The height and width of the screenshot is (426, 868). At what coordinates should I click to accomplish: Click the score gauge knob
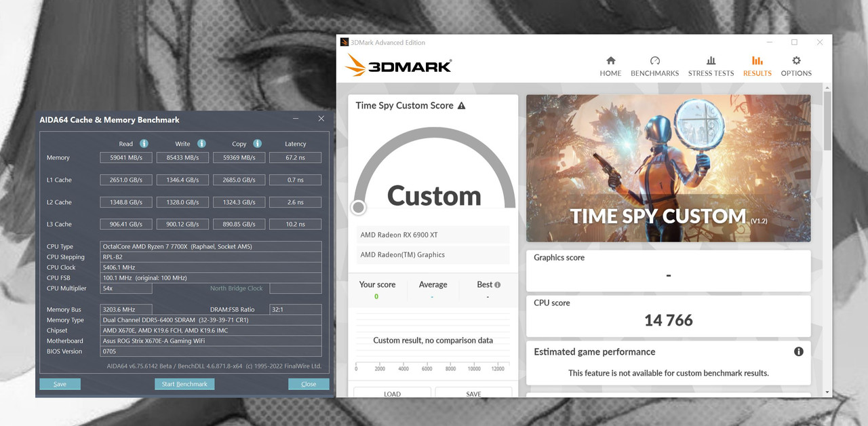tap(358, 208)
